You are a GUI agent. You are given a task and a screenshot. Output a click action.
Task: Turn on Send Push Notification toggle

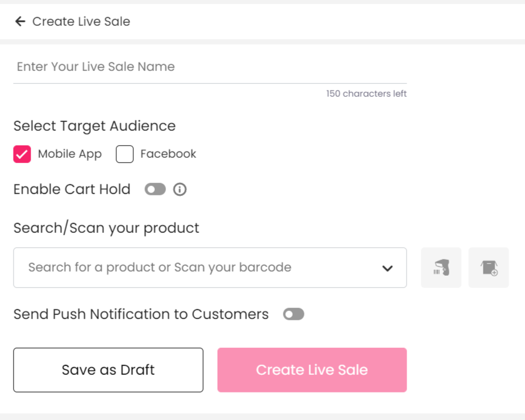click(x=293, y=314)
